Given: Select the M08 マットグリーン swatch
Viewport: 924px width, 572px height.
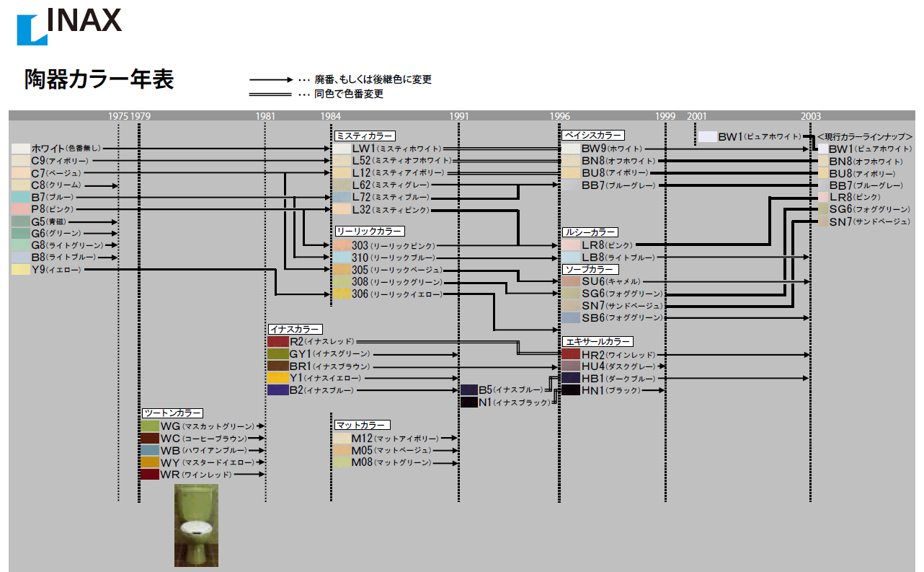Looking at the screenshot, I should 342,462.
